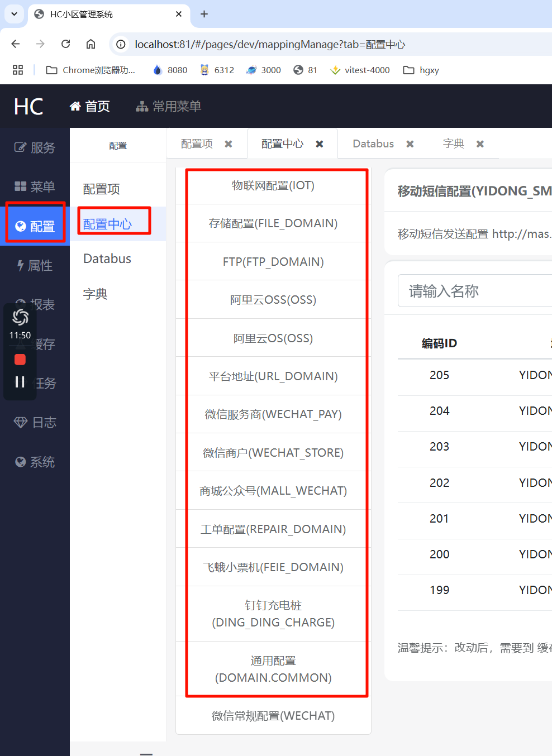Image resolution: width=552 pixels, height=756 pixels.
Task: Go back in browser history
Action: tap(16, 44)
